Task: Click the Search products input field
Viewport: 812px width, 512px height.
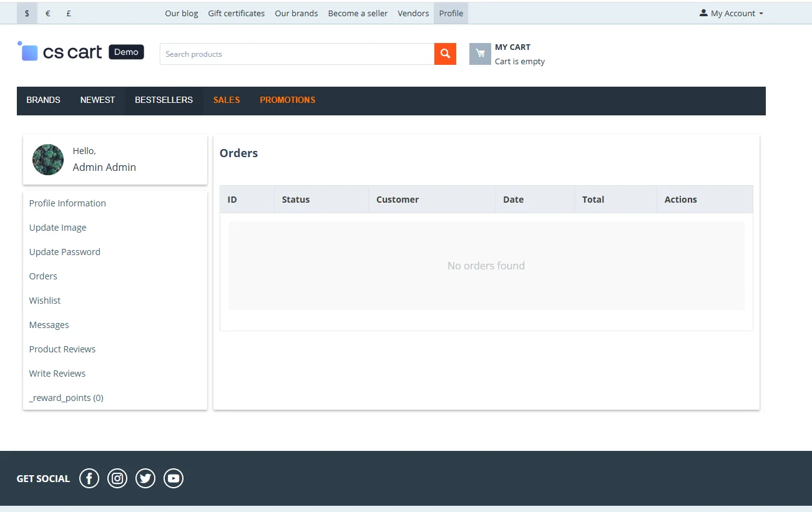Action: (x=296, y=54)
